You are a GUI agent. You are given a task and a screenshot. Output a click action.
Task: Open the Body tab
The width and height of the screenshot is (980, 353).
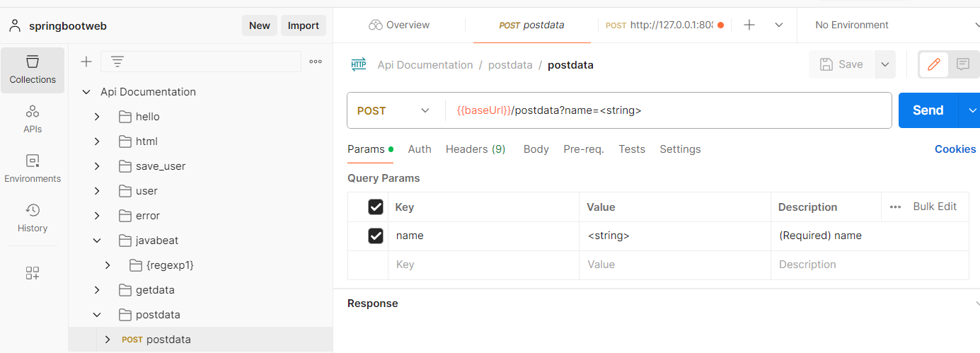coord(536,149)
